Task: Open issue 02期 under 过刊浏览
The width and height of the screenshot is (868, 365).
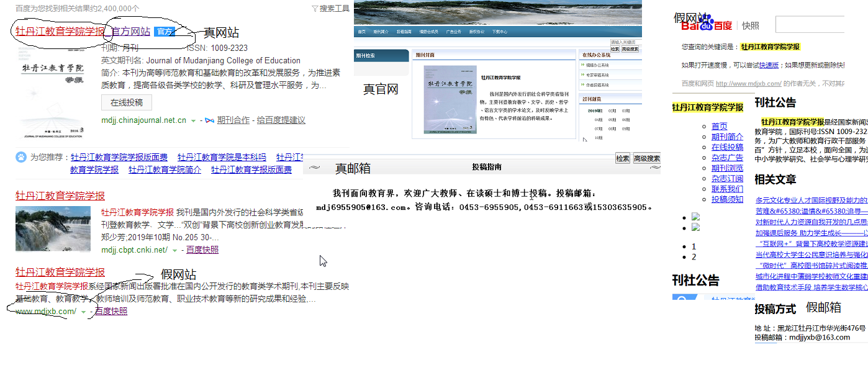Action: [x=612, y=111]
